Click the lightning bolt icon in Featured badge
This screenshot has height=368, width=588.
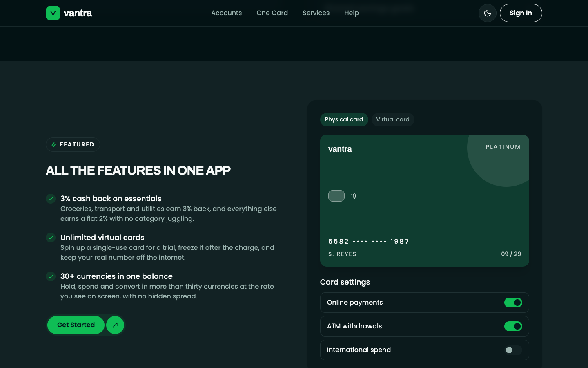(53, 145)
